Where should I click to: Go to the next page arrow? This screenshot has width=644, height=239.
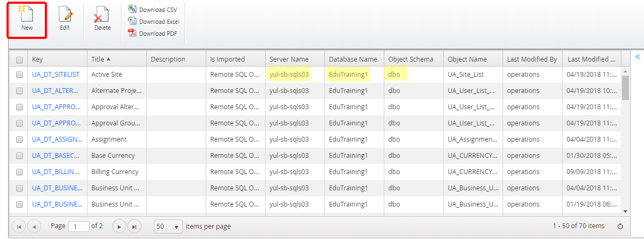coord(119,226)
